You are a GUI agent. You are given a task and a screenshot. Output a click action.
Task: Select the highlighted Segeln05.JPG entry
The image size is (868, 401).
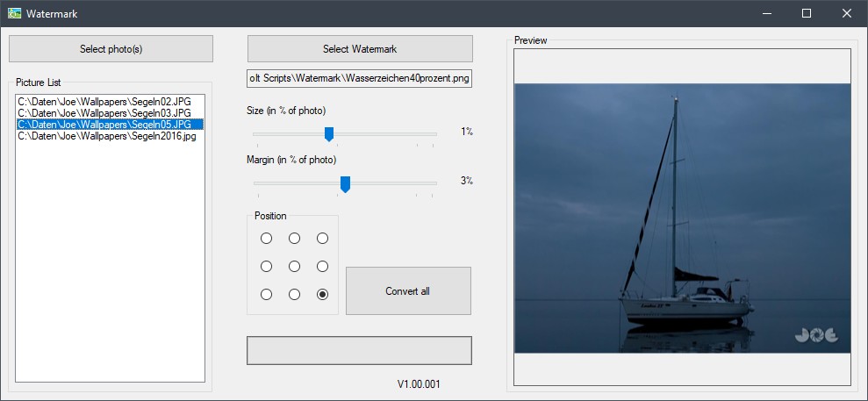pyautogui.click(x=111, y=124)
